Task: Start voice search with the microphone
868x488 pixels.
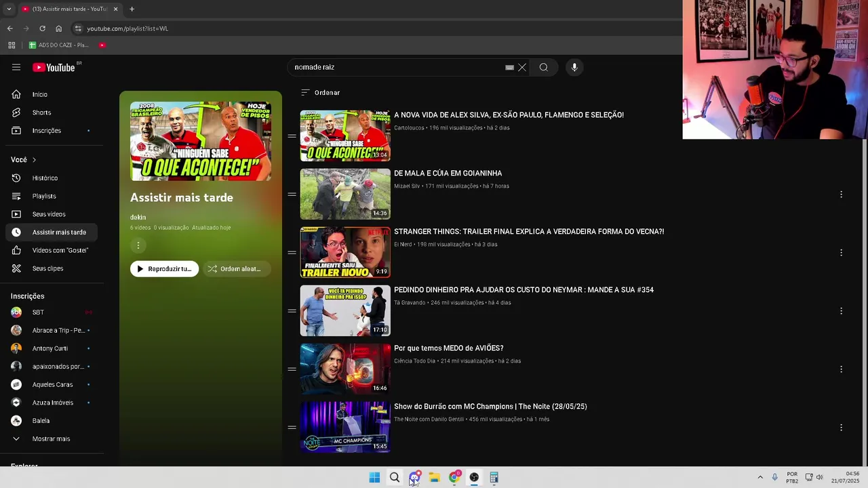Action: tap(574, 67)
